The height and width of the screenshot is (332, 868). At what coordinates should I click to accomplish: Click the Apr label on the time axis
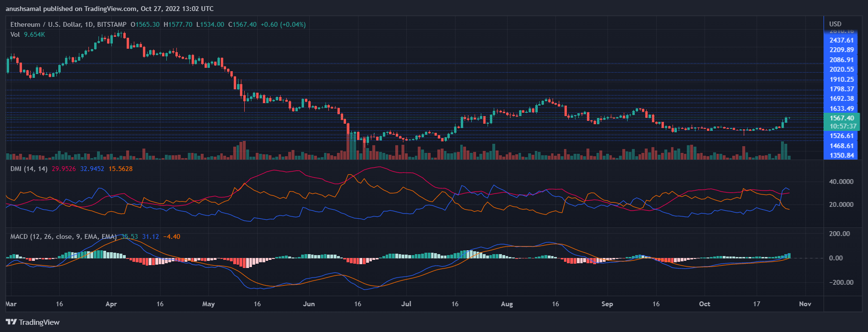[x=111, y=304]
